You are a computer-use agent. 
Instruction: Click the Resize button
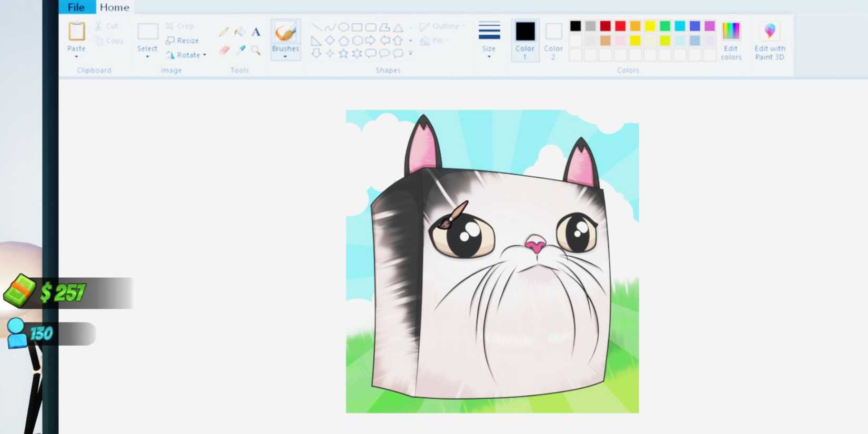pos(183,41)
